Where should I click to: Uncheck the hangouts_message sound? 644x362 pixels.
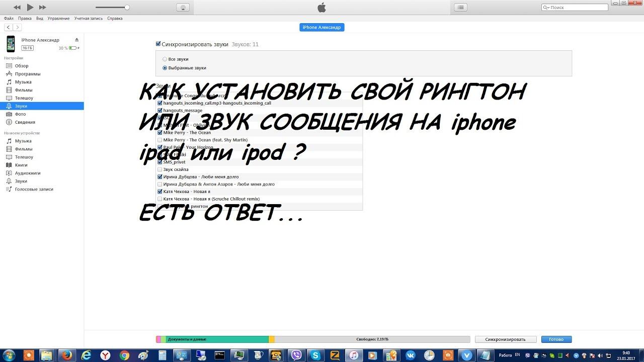point(160,111)
